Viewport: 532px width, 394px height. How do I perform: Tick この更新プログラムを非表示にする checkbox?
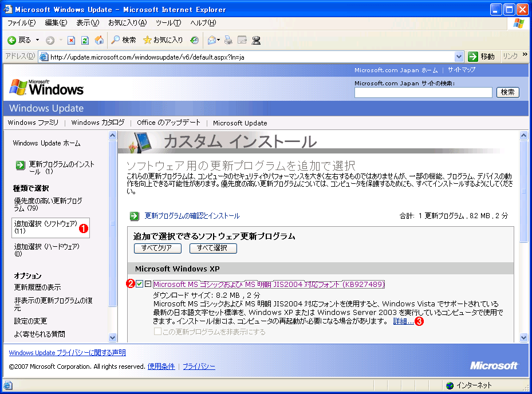point(157,331)
